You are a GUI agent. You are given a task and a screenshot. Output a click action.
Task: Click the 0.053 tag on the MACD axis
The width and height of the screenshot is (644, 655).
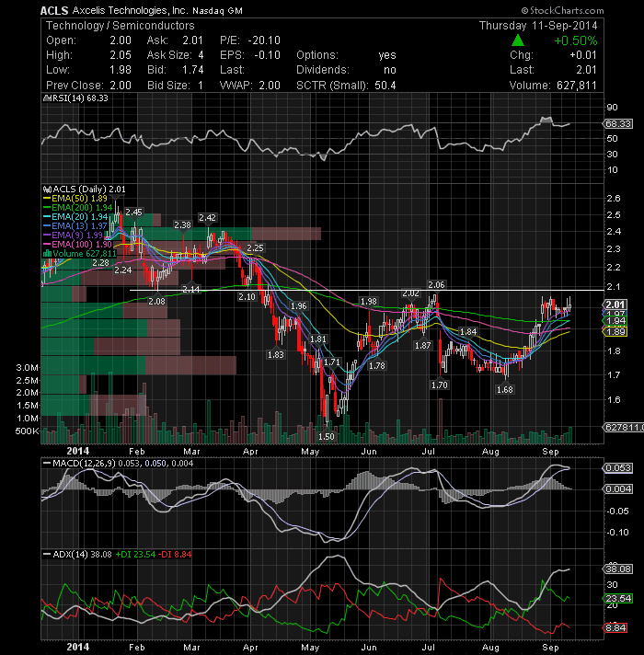[x=618, y=468]
